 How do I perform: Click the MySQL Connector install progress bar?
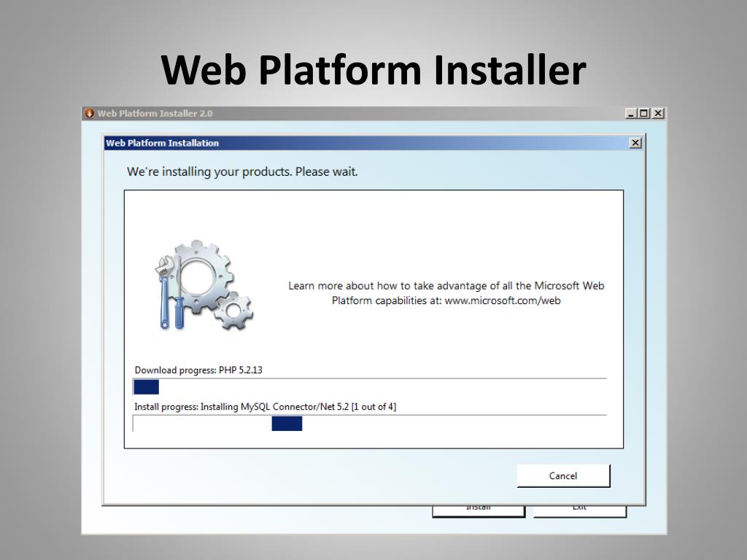click(370, 424)
